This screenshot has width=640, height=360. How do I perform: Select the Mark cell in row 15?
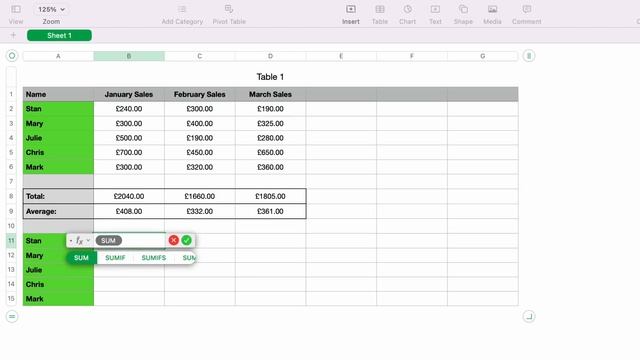(58, 299)
